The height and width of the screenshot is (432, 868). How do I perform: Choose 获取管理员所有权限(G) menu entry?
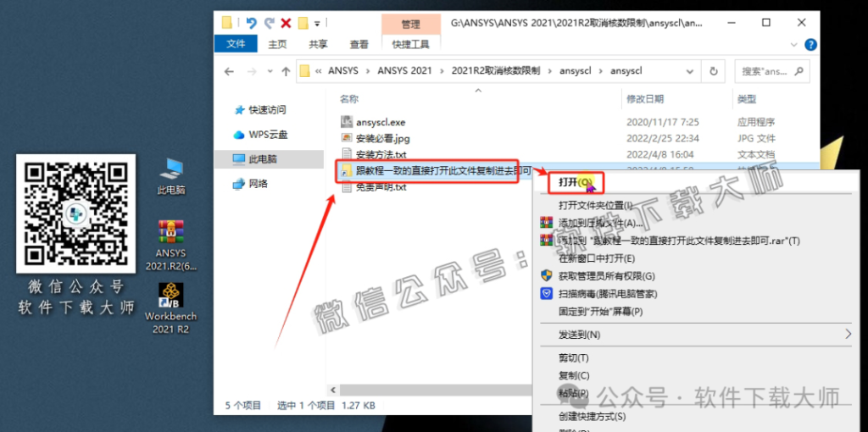click(607, 276)
